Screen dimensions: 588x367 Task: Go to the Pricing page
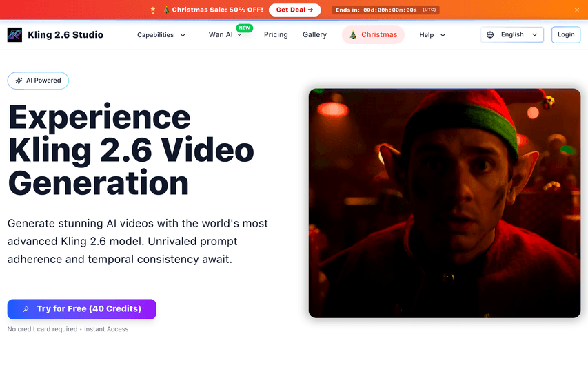coord(276,35)
